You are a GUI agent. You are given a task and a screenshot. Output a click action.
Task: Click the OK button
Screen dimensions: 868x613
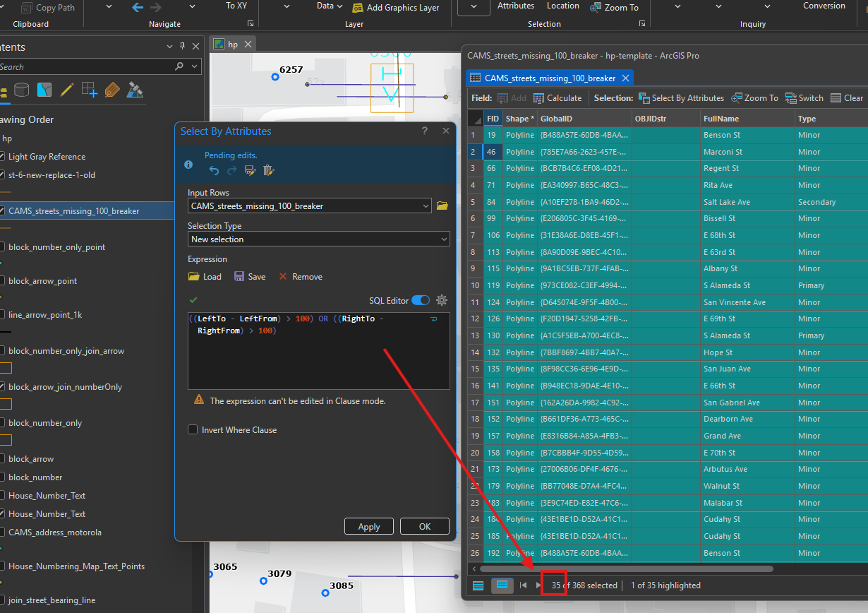click(x=425, y=526)
